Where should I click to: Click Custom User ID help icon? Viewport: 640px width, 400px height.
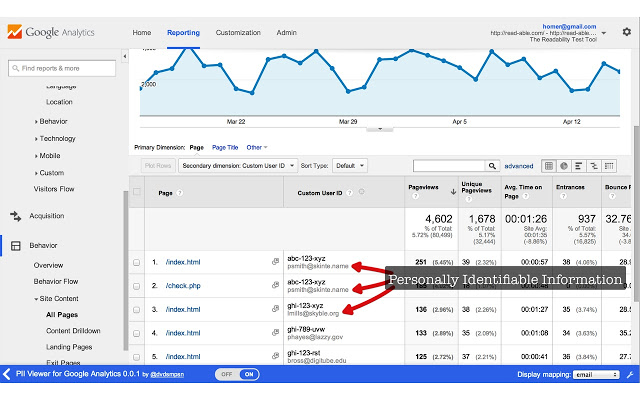(x=349, y=193)
